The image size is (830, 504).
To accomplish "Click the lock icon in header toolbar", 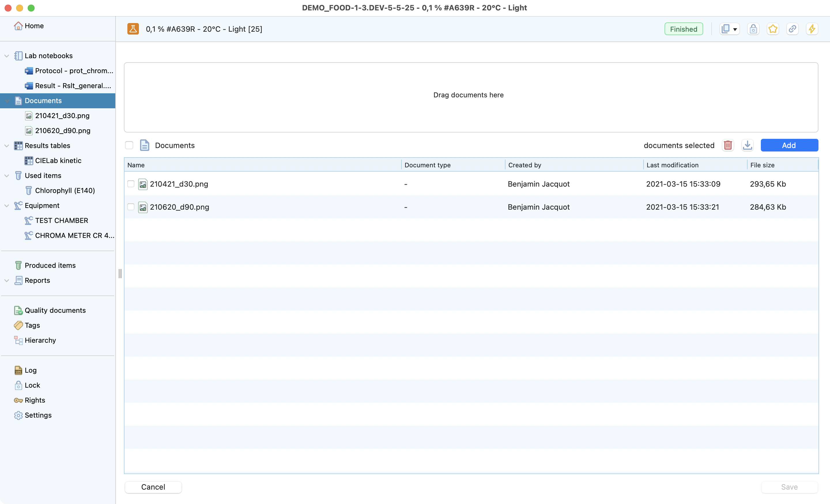I will coord(753,29).
